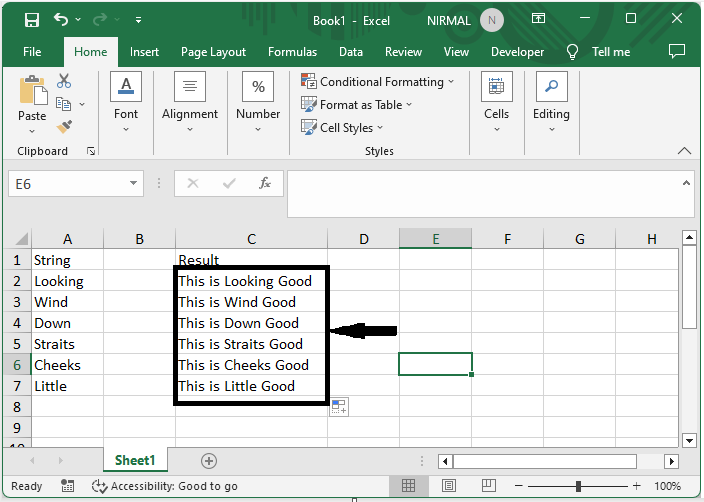Open the Name Box dropdown arrow

pos(134,184)
